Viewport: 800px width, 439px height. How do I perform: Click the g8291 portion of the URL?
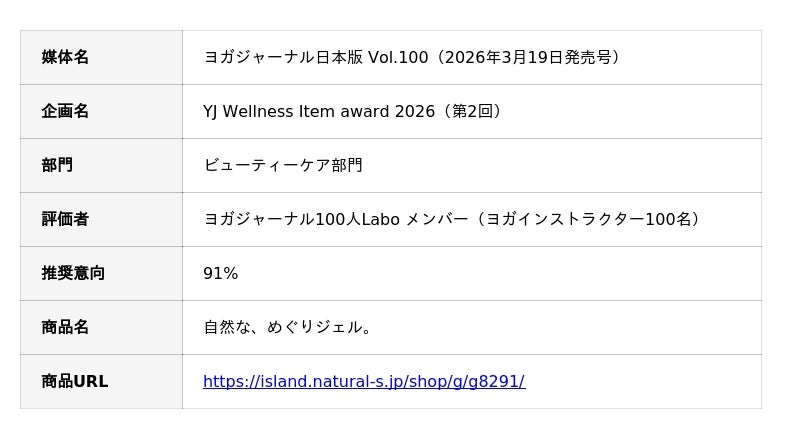coord(493,381)
